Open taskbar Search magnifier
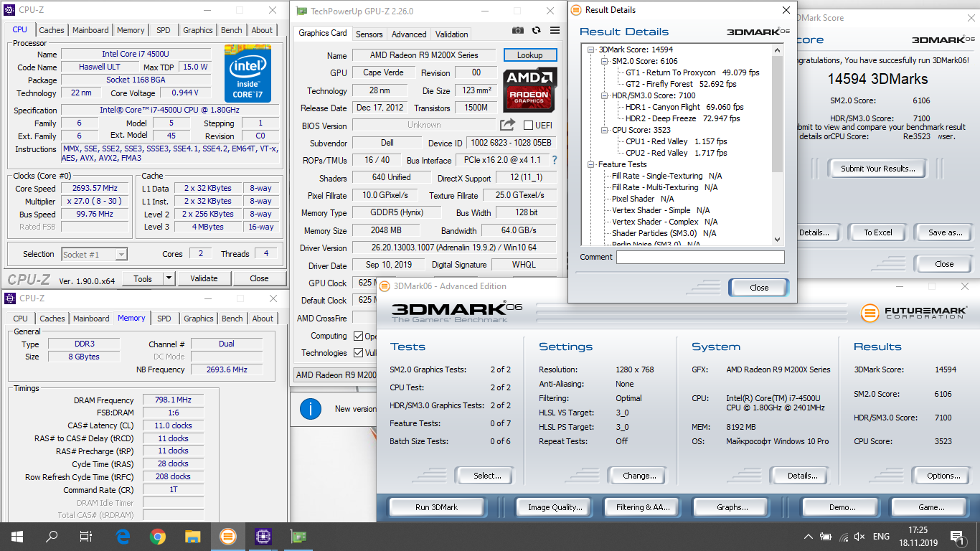The image size is (980, 551). [x=52, y=536]
